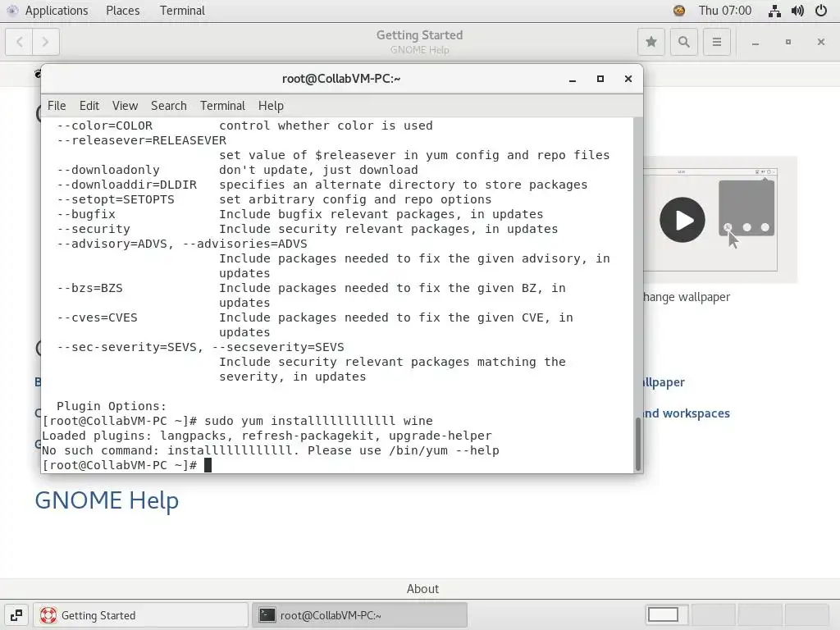Image resolution: width=840 pixels, height=630 pixels.
Task: Select the second workspace in switcher
Action: point(713,615)
